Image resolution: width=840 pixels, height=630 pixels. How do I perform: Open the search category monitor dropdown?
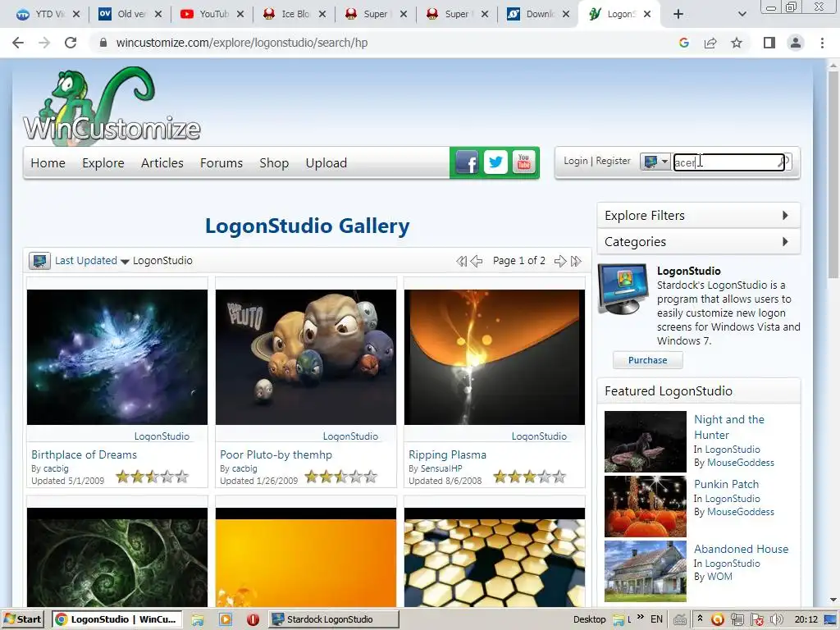655,162
